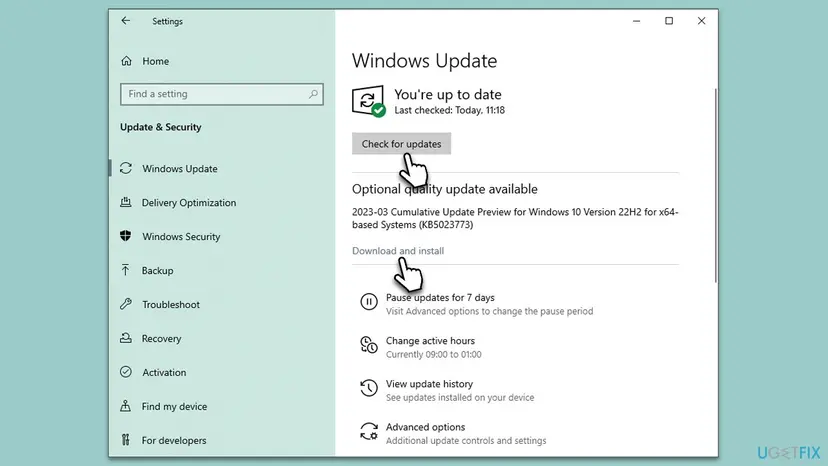Click the Last checked: Today, 11:18 text
The image size is (828, 466).
click(449, 110)
